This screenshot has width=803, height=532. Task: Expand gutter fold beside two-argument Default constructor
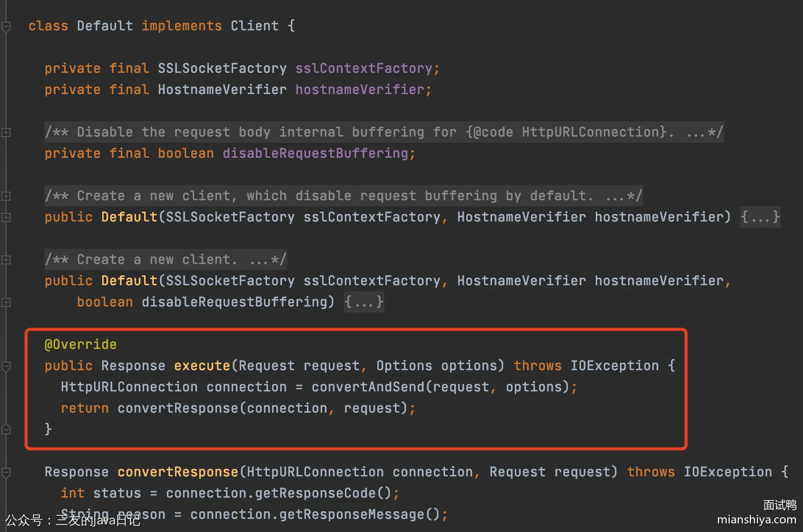[x=6, y=217]
